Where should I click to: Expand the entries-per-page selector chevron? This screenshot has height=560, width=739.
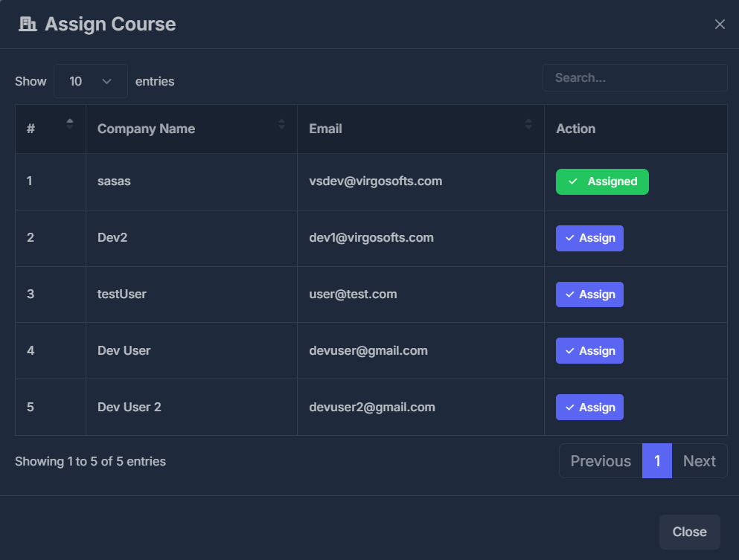(x=108, y=80)
